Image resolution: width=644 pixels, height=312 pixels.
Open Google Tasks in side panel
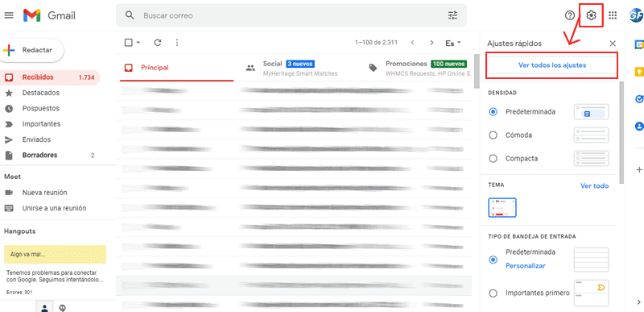click(x=639, y=99)
